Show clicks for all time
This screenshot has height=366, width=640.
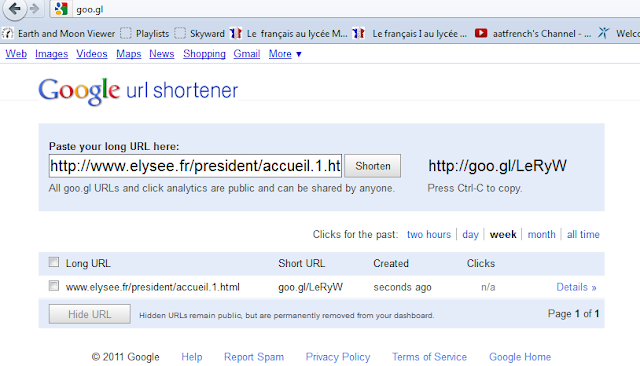(x=583, y=235)
